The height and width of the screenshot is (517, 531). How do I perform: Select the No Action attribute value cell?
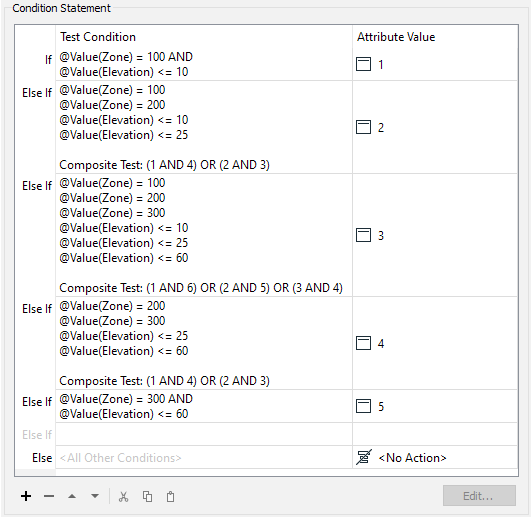coord(435,457)
